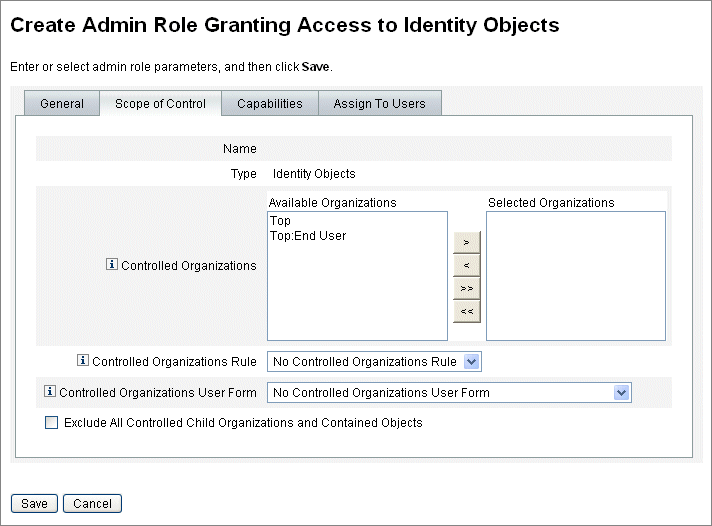Remove all organizations with << button
The height and width of the screenshot is (526, 712).
pos(466,312)
